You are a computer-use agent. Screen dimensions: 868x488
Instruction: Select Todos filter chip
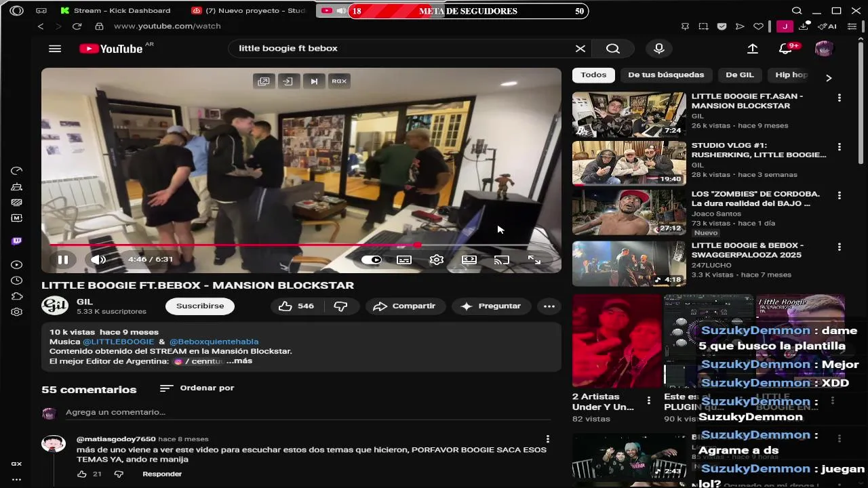(x=593, y=75)
